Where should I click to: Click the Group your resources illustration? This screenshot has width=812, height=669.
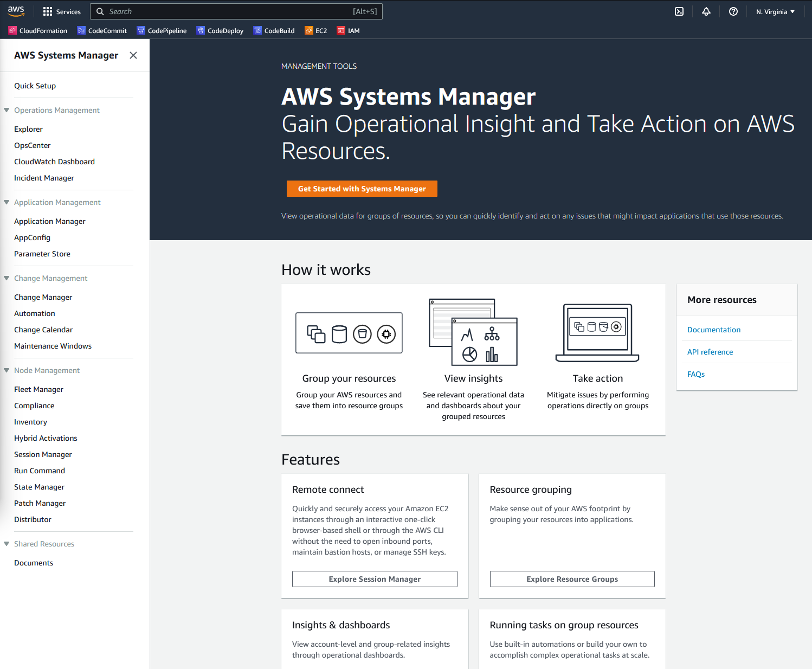349,333
